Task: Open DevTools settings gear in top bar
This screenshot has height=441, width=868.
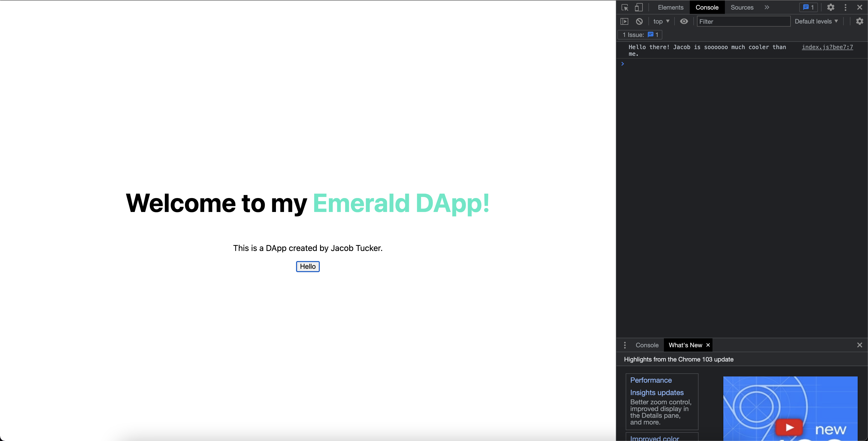Action: [831, 7]
